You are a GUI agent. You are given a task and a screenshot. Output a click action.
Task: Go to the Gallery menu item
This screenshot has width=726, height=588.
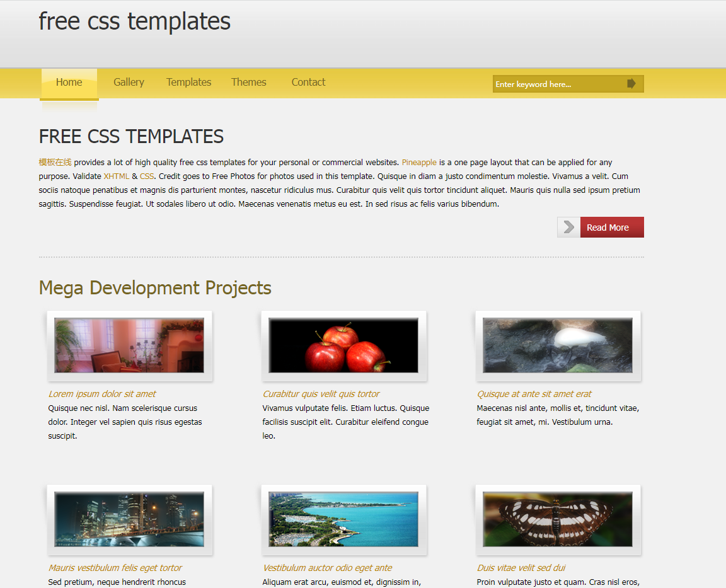(x=129, y=83)
